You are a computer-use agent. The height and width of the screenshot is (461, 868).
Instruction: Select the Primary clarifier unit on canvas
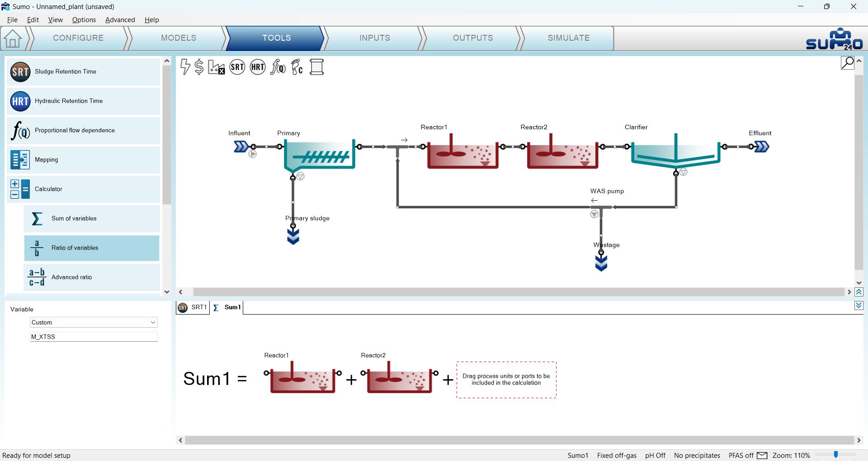coord(320,155)
